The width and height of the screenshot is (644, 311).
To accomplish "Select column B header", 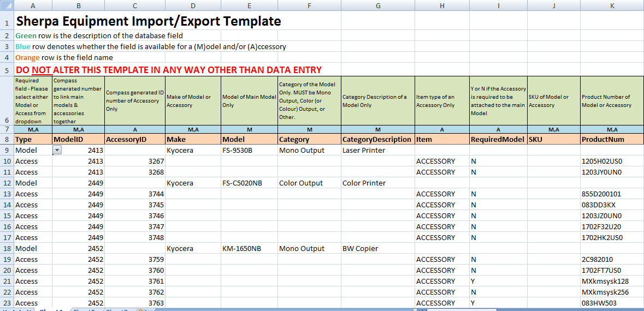I will coord(79,5).
